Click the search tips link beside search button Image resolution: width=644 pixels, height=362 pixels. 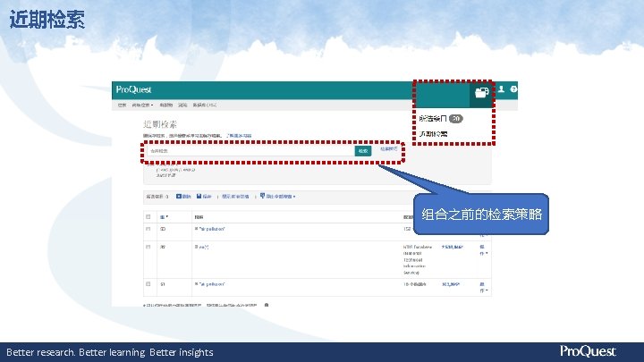click(x=388, y=149)
